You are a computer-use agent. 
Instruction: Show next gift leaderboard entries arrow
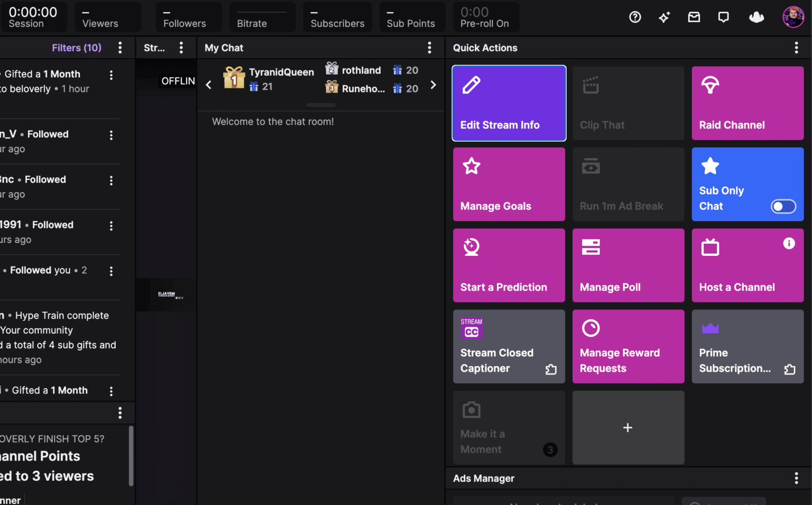[x=433, y=85]
